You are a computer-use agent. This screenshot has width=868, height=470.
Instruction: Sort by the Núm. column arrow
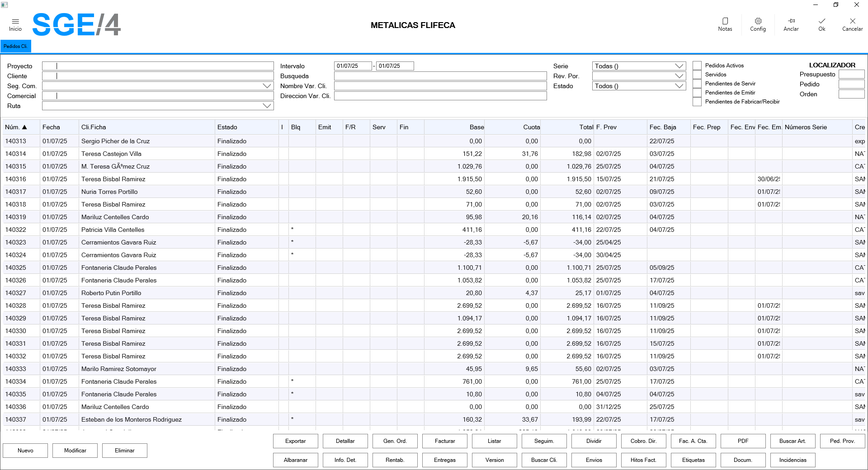pos(24,127)
